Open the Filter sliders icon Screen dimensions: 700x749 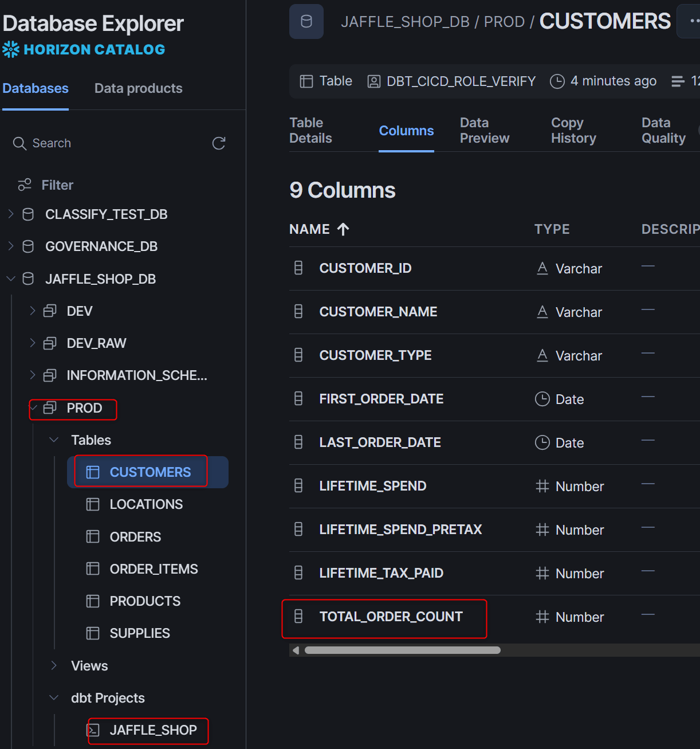tap(25, 185)
